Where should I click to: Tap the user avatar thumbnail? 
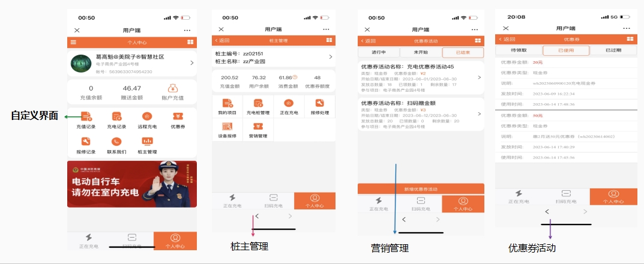tap(81, 63)
